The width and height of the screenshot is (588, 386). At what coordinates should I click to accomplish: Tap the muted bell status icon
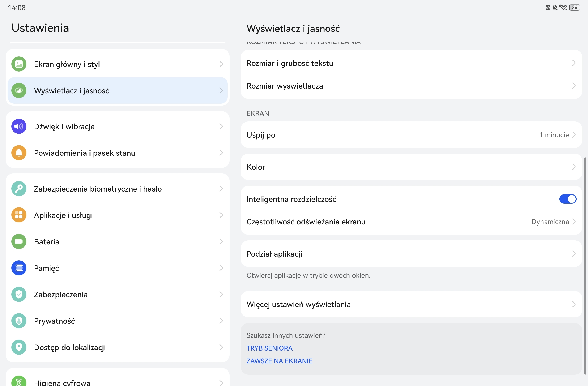(x=555, y=7)
